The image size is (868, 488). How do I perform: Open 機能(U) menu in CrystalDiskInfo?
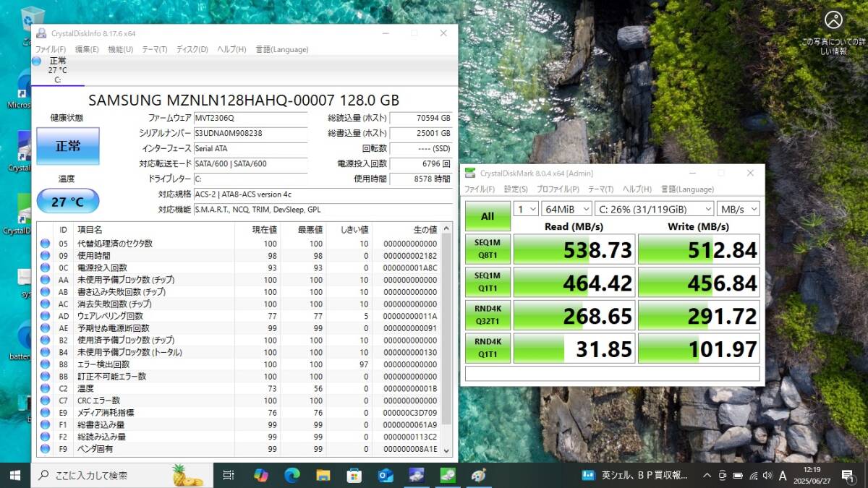click(x=120, y=49)
